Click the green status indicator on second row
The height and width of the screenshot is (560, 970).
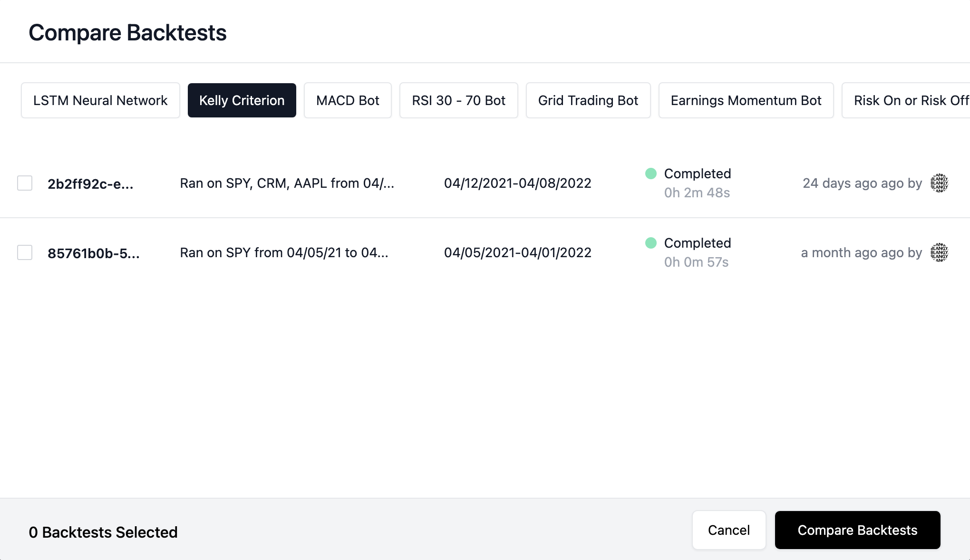(650, 243)
